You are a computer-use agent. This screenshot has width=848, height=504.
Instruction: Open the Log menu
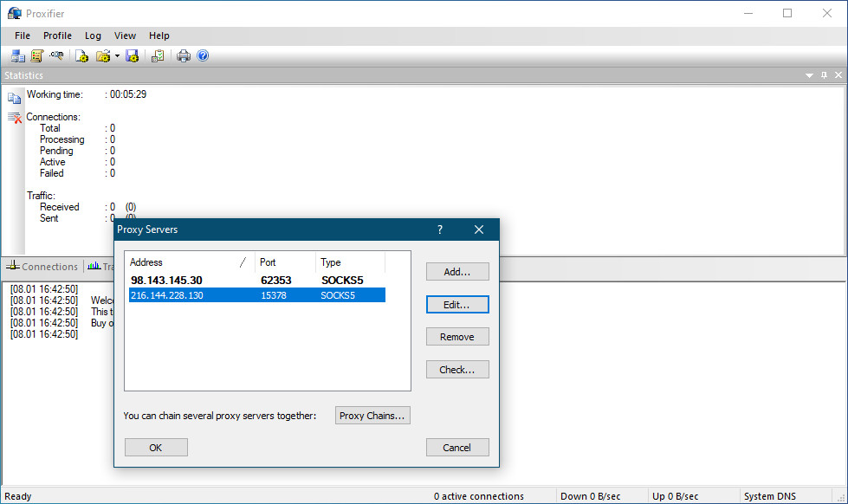coord(93,36)
